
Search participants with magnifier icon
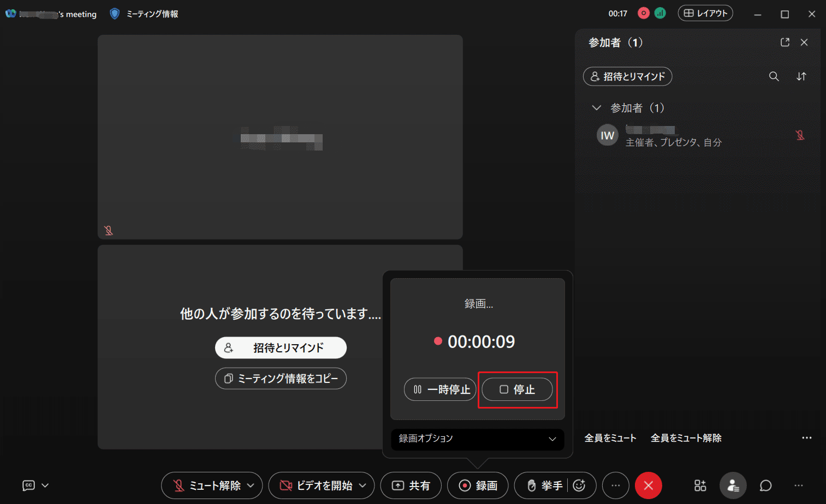click(x=774, y=76)
